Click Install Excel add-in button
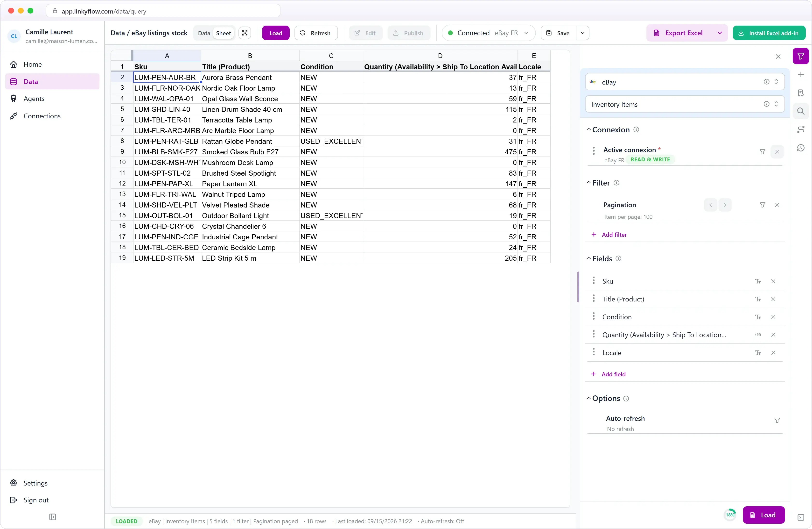The height and width of the screenshot is (529, 812). [x=769, y=33]
